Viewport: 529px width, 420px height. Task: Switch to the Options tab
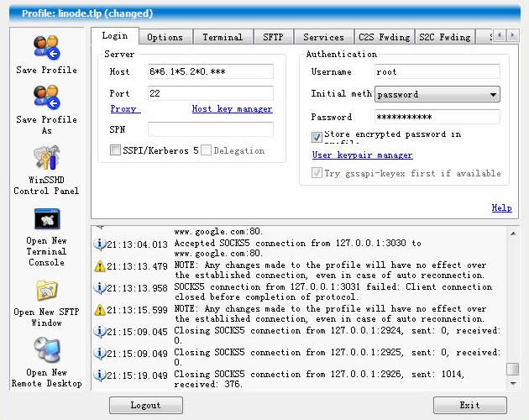pyautogui.click(x=165, y=37)
